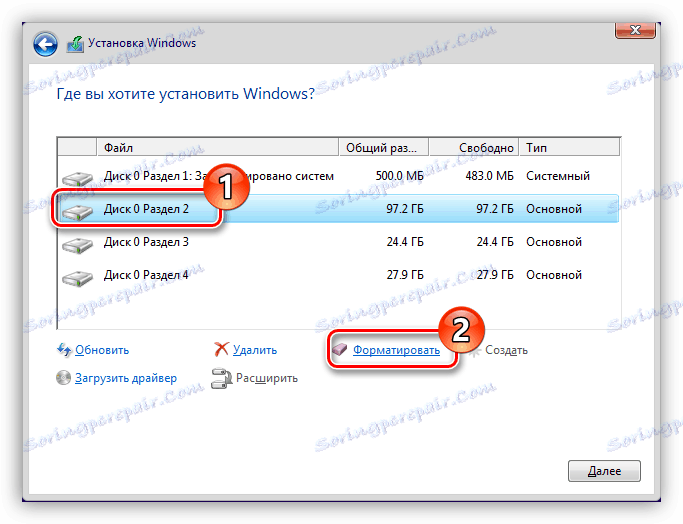Image resolution: width=683 pixels, height=524 pixels.
Task: Sort by the Общий раз... column header
Action: pos(384,148)
